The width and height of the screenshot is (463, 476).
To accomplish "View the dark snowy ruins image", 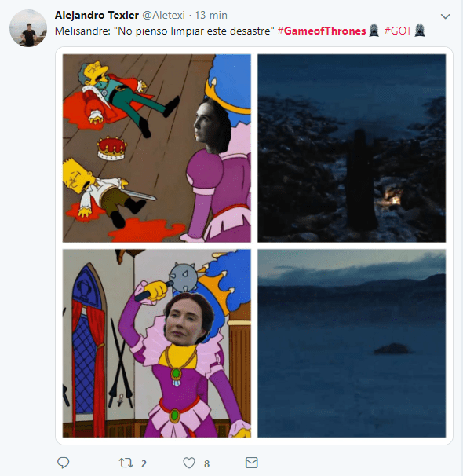I will tap(352, 148).
